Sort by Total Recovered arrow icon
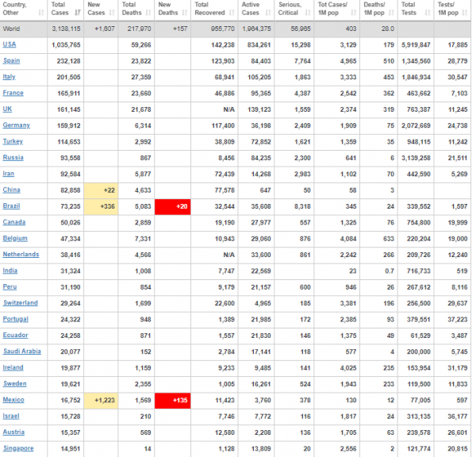This screenshot has height=457, width=476. (232, 13)
